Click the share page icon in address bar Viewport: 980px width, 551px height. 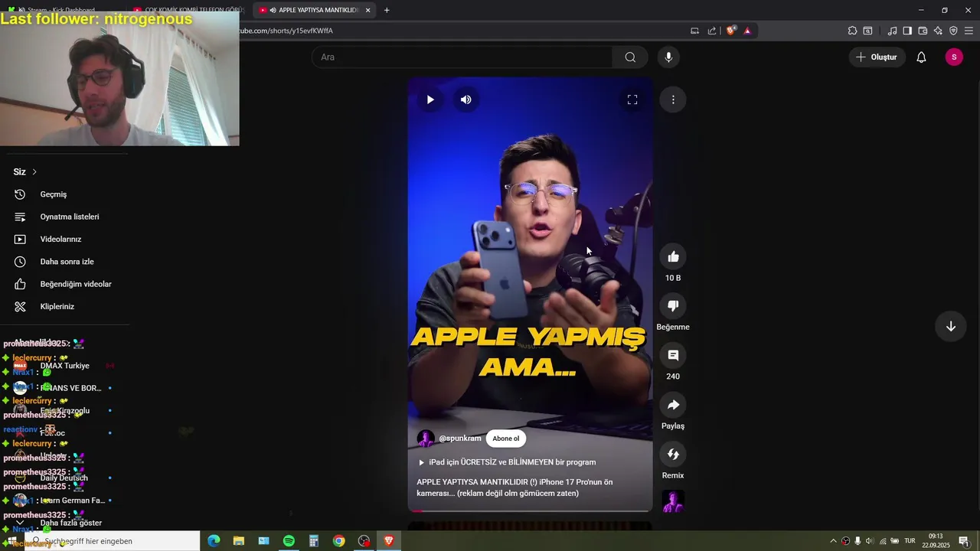point(712,31)
